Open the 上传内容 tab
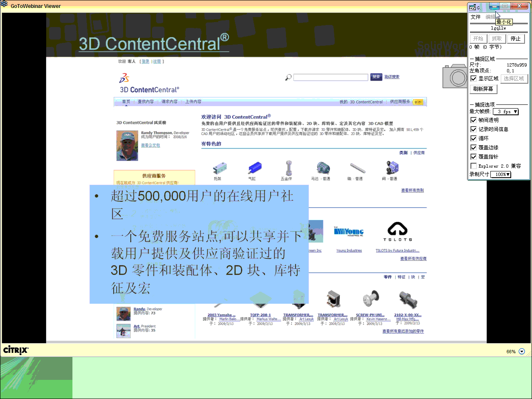The height and width of the screenshot is (399, 532). 193,102
